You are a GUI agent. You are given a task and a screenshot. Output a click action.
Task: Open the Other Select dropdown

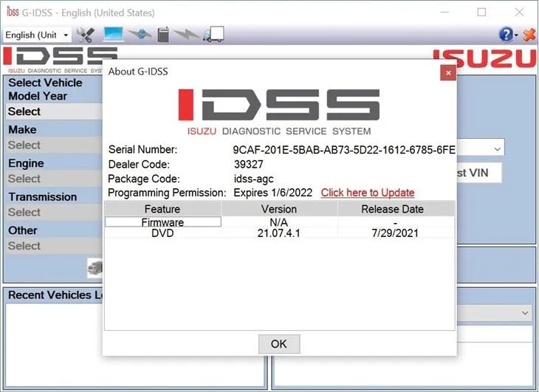click(54, 246)
